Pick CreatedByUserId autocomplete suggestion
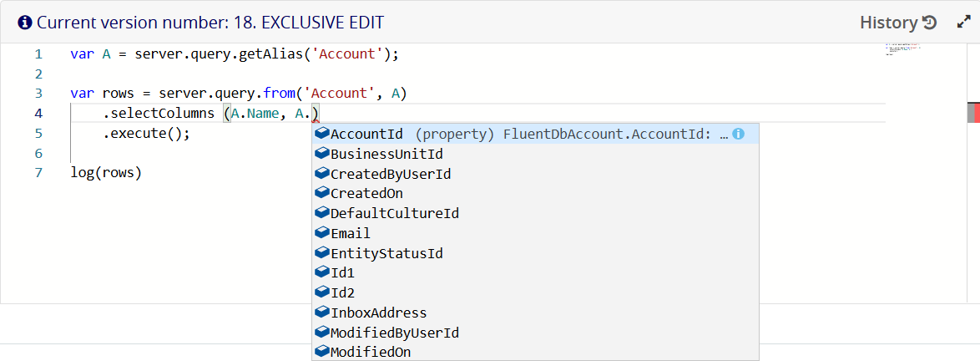 coord(391,174)
